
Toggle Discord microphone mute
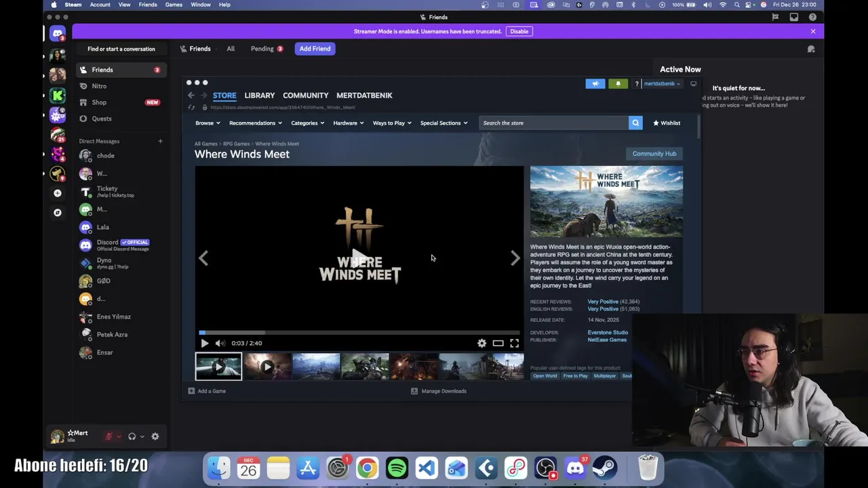[108, 436]
